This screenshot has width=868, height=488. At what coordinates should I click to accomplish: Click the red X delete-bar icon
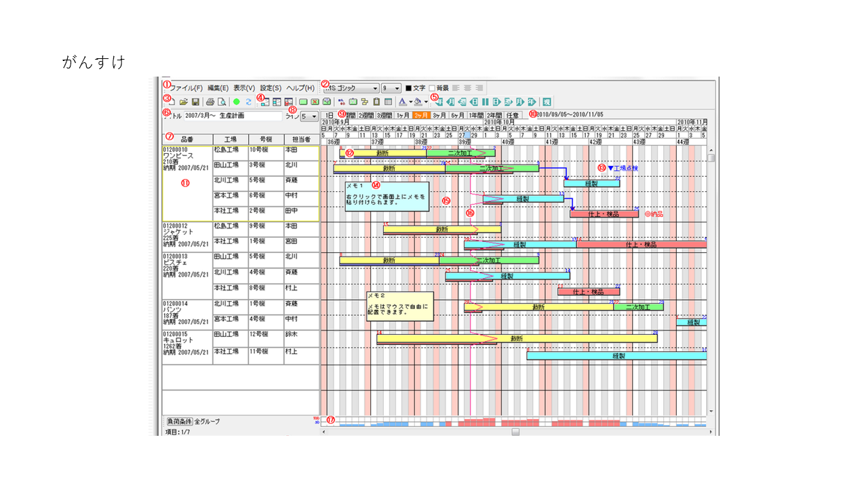(x=315, y=102)
